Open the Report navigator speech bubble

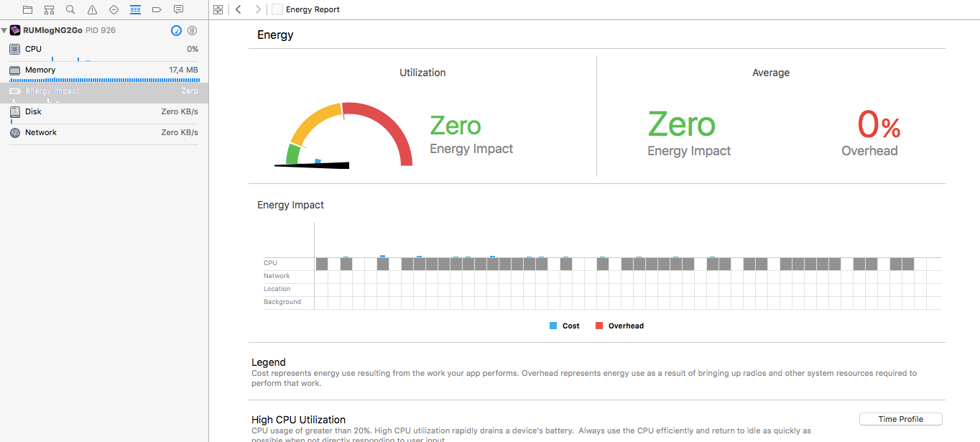point(179,9)
